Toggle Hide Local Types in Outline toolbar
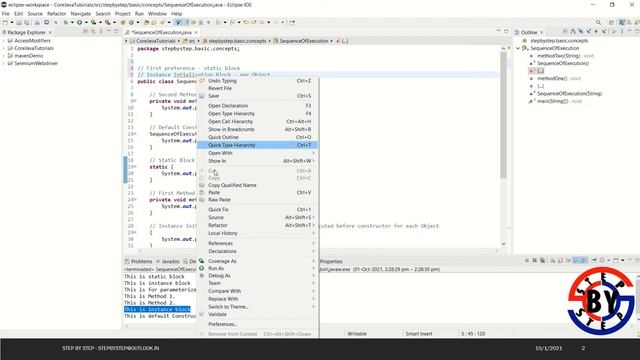 coord(604,31)
